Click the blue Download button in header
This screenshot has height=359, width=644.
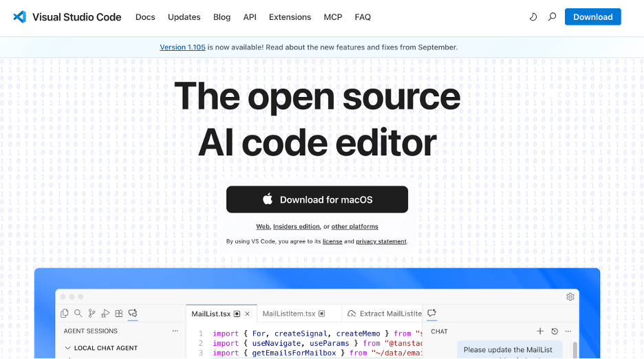click(592, 17)
